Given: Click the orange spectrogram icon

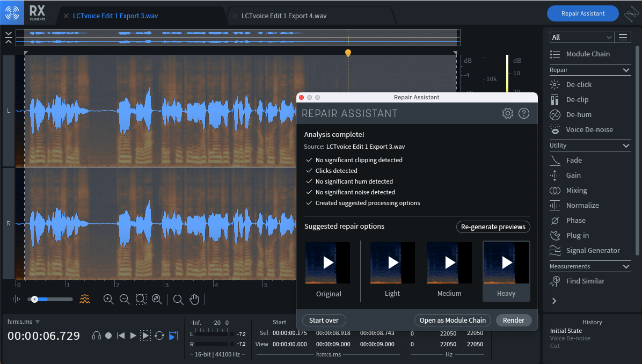Looking at the screenshot, I should [x=85, y=300].
